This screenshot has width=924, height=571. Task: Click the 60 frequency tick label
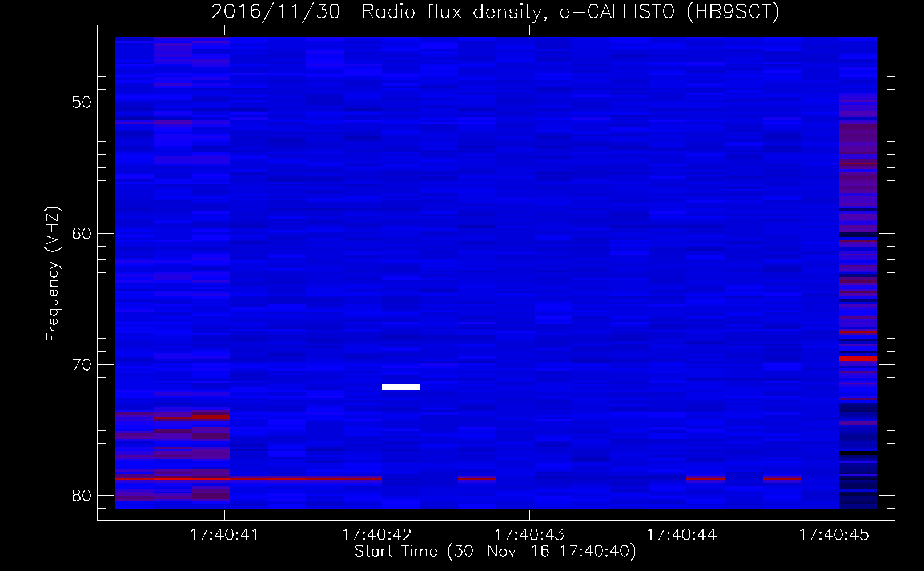point(82,234)
